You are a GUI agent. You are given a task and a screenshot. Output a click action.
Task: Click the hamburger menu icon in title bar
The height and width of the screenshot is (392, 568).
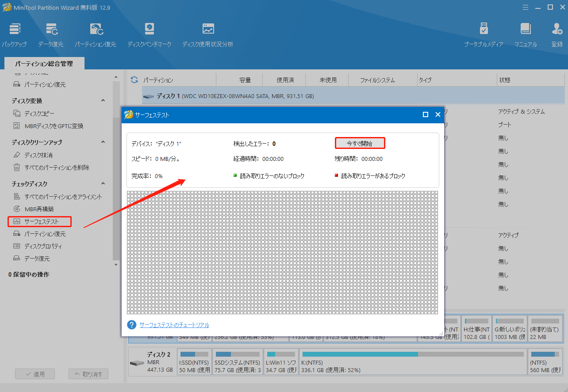526,7
